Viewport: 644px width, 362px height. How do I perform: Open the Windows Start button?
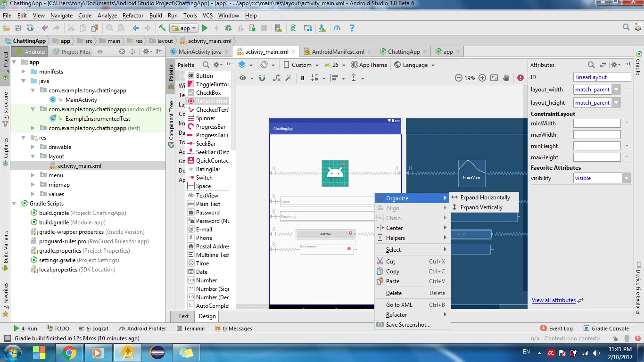click(x=13, y=353)
